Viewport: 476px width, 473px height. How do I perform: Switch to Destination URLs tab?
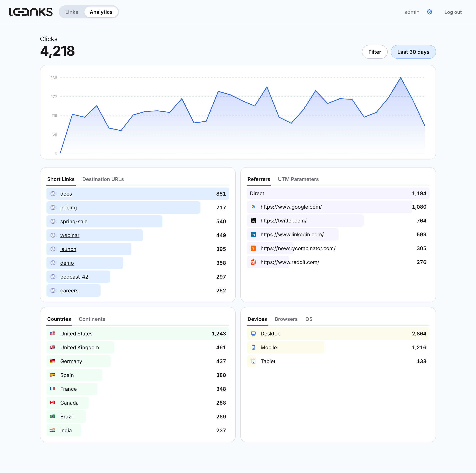point(103,179)
